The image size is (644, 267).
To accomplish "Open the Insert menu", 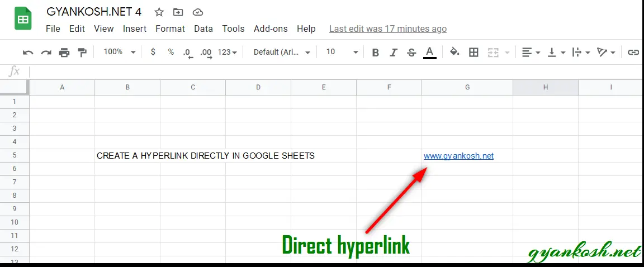I will click(x=135, y=28).
